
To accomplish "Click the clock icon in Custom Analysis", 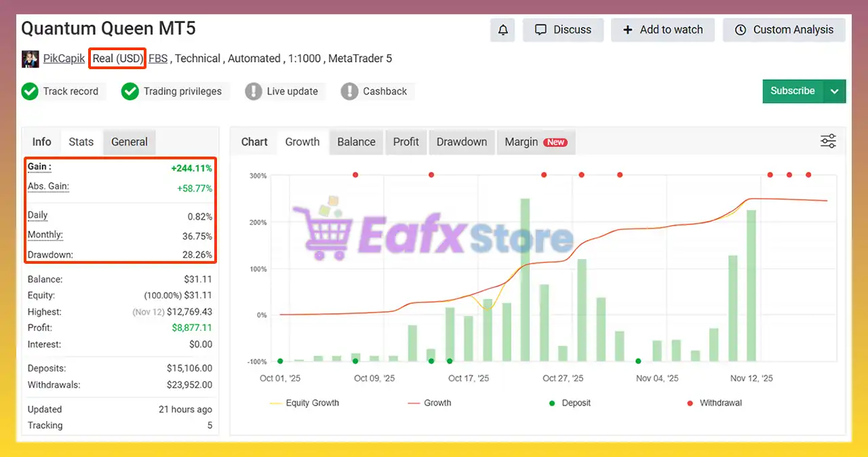I will coord(741,30).
